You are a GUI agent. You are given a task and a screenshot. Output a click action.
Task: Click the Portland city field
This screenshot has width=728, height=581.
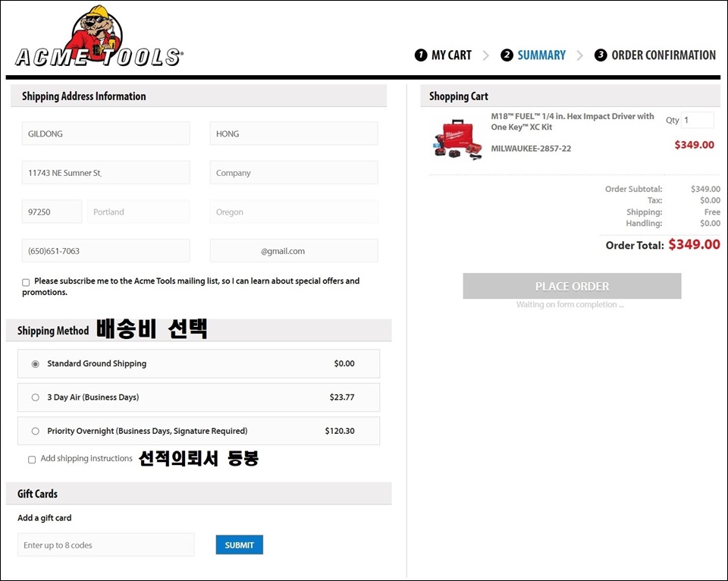[138, 212]
